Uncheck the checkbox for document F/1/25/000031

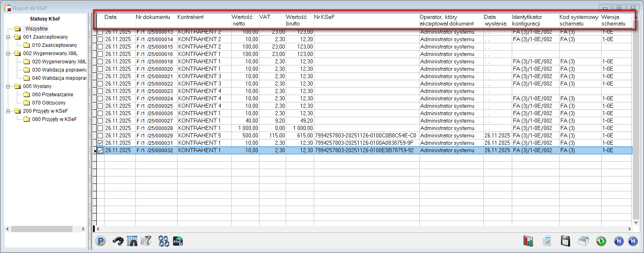tap(100, 143)
